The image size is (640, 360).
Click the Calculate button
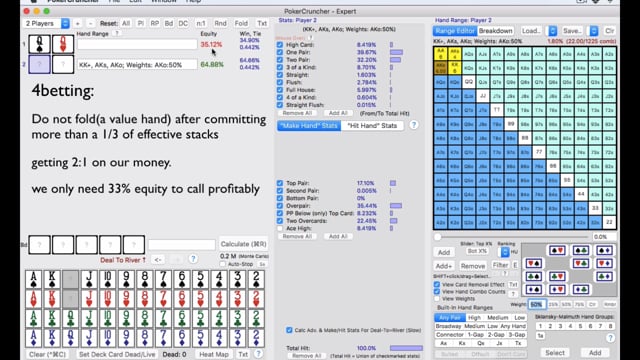[243, 244]
